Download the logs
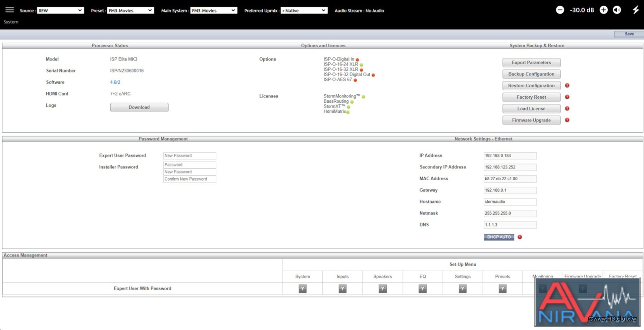Image resolution: width=644 pixels, height=330 pixels. [139, 107]
